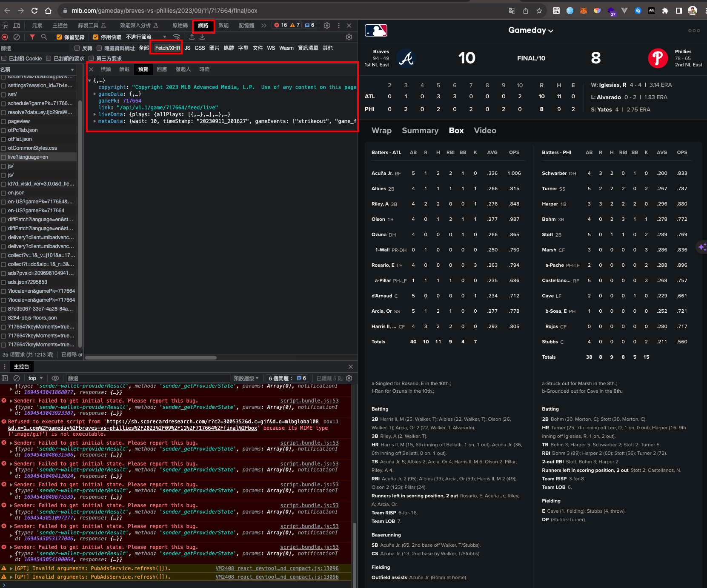The height and width of the screenshot is (588, 707).
Task: Click the sparkle assistant icon at page edge
Action: pyautogui.click(x=702, y=247)
